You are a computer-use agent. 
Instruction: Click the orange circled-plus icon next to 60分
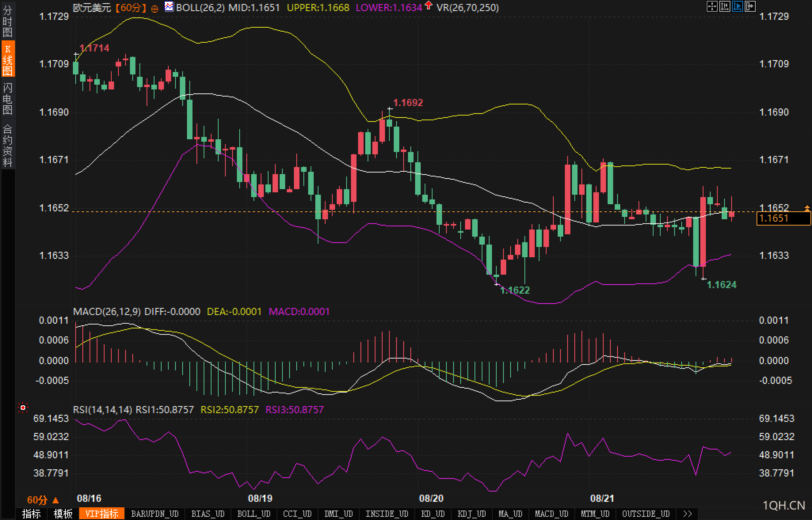(x=155, y=8)
